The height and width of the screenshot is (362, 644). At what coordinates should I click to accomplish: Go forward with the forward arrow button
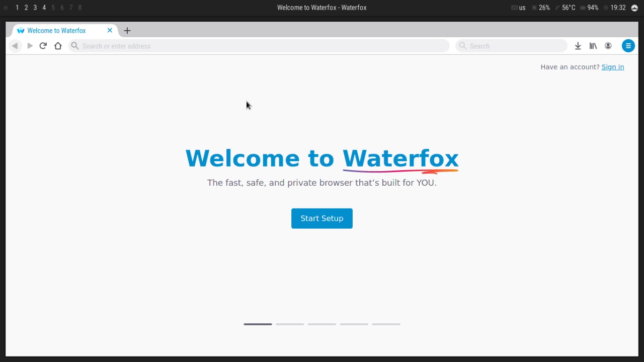click(x=30, y=46)
